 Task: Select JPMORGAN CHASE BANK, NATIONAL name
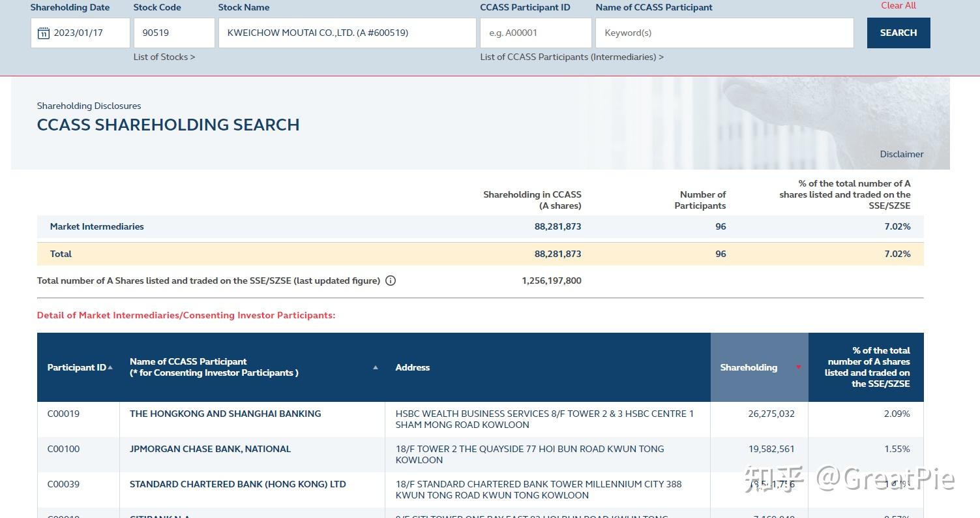pos(210,449)
